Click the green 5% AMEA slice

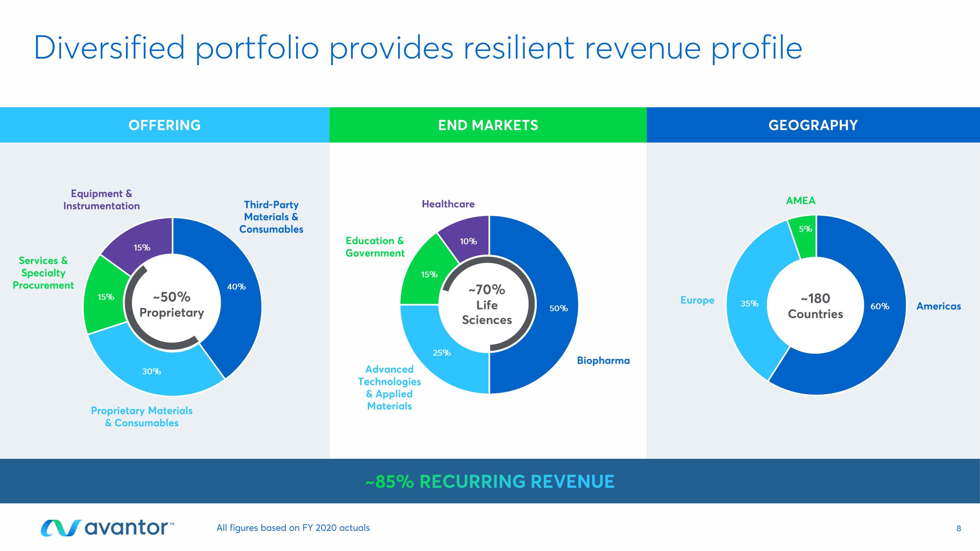pos(805,229)
